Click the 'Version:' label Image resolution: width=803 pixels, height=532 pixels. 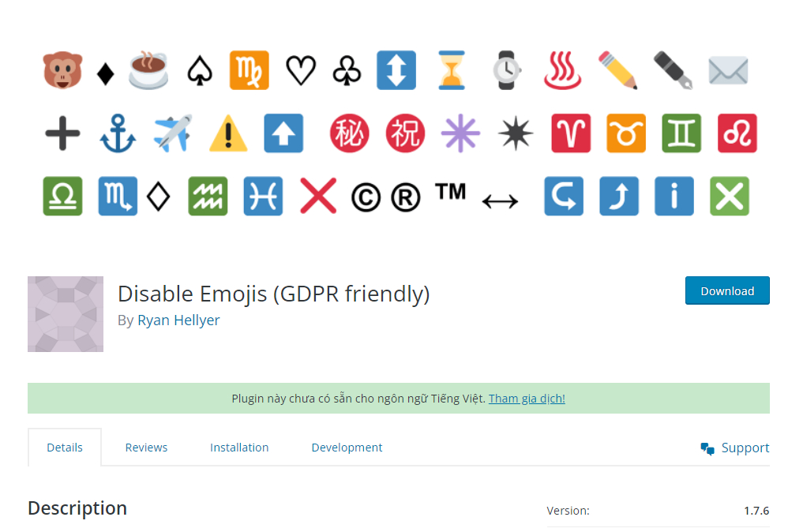point(568,511)
